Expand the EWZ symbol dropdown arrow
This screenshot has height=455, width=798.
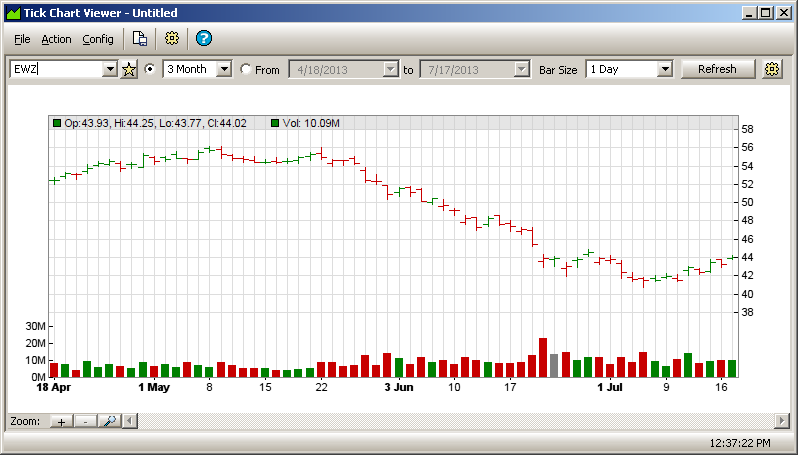coord(110,69)
